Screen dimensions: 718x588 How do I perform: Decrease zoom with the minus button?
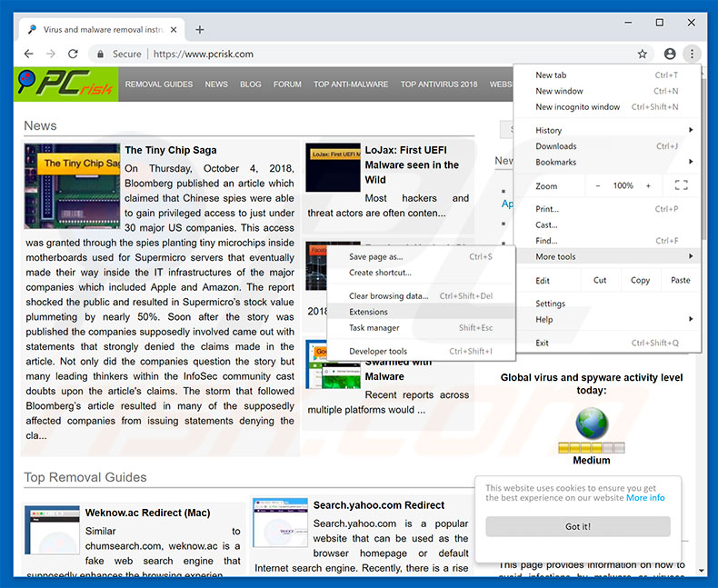(x=597, y=186)
